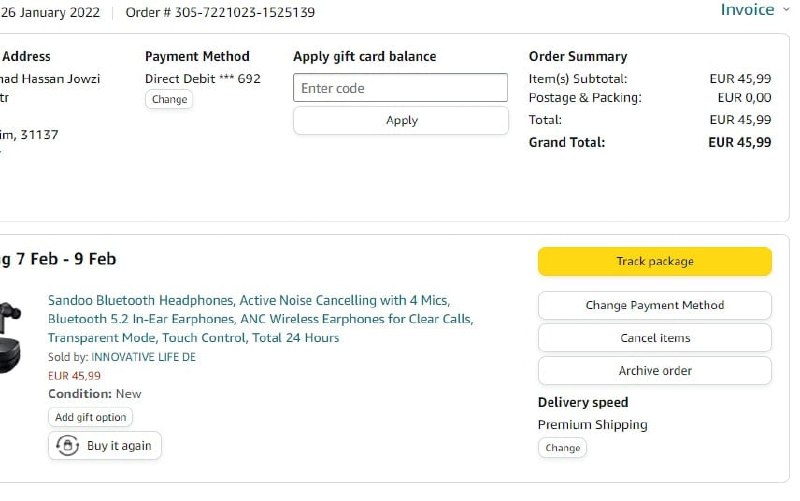
Task: Choose Cancel items for this order
Action: tap(654, 338)
